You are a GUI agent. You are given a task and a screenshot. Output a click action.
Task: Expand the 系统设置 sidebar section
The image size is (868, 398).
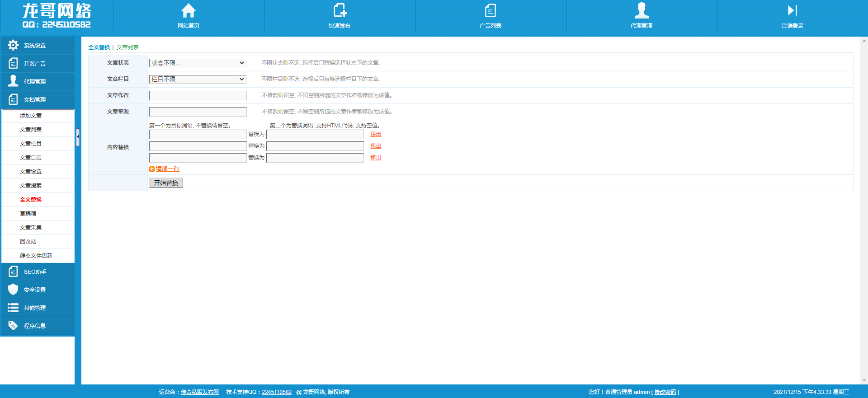point(38,46)
